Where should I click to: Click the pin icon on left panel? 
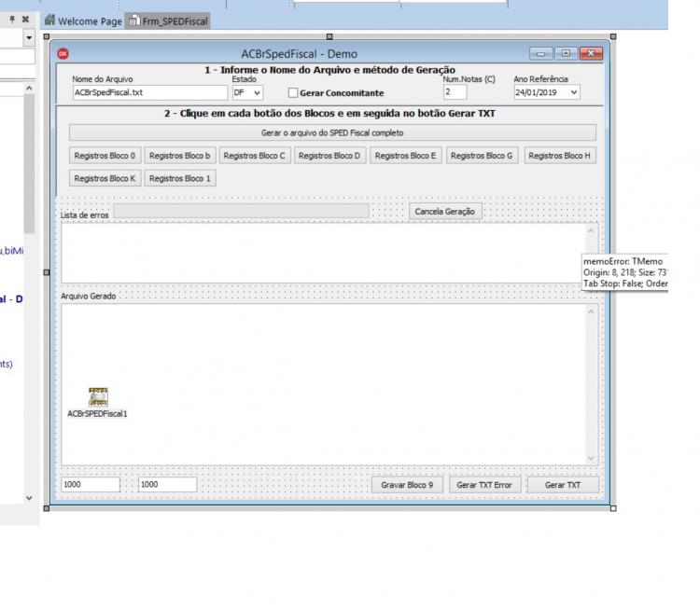coord(12,20)
